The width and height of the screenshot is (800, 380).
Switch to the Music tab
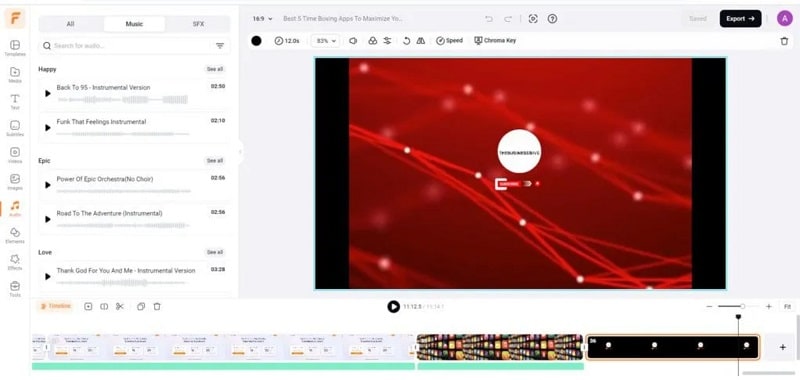(134, 24)
